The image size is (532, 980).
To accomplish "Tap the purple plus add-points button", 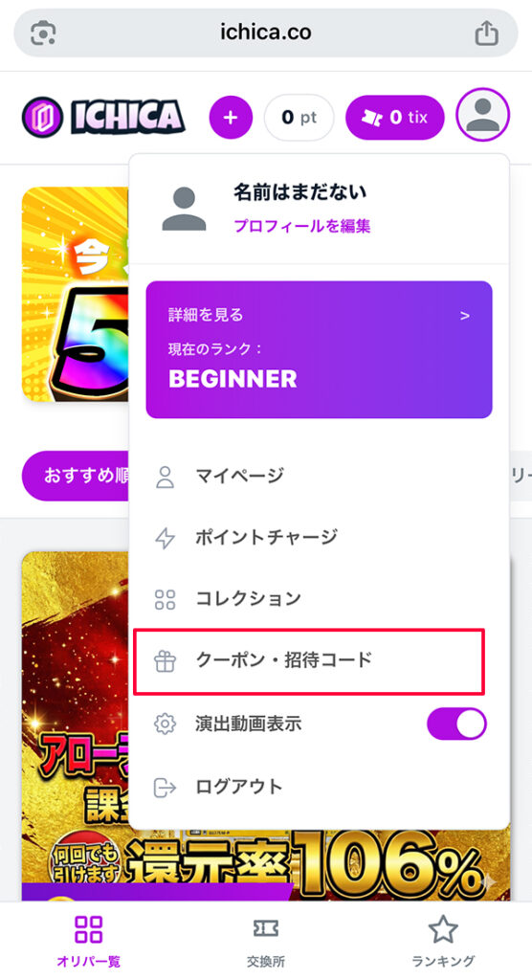I will pos(231,117).
